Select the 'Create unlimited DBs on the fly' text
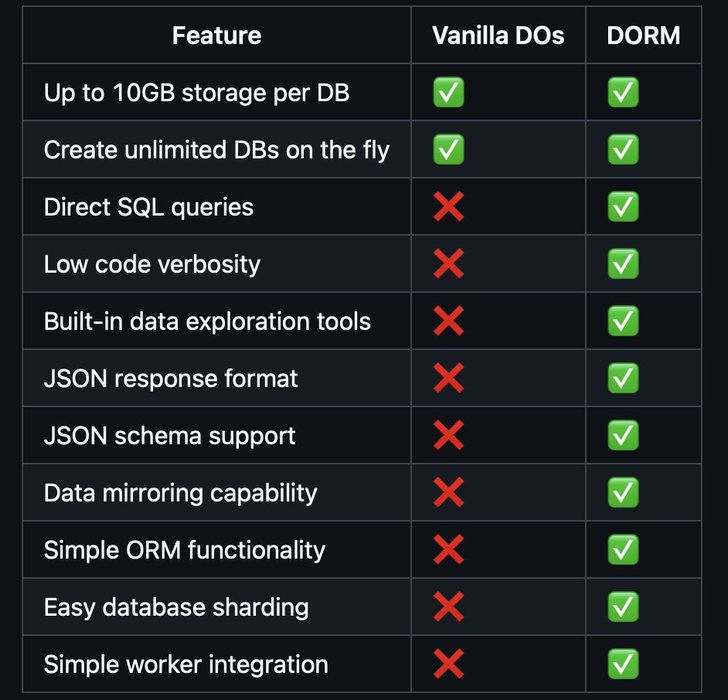The height and width of the screenshot is (700, 728). tap(217, 150)
